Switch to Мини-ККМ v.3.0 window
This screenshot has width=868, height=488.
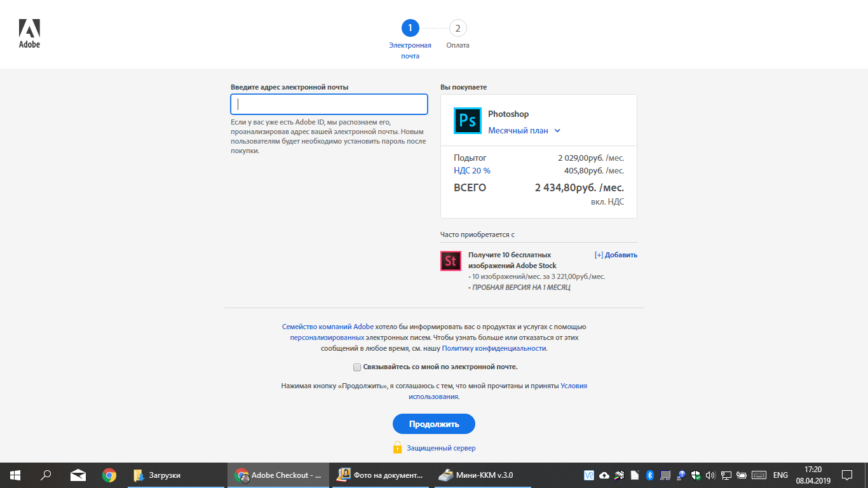point(483,475)
